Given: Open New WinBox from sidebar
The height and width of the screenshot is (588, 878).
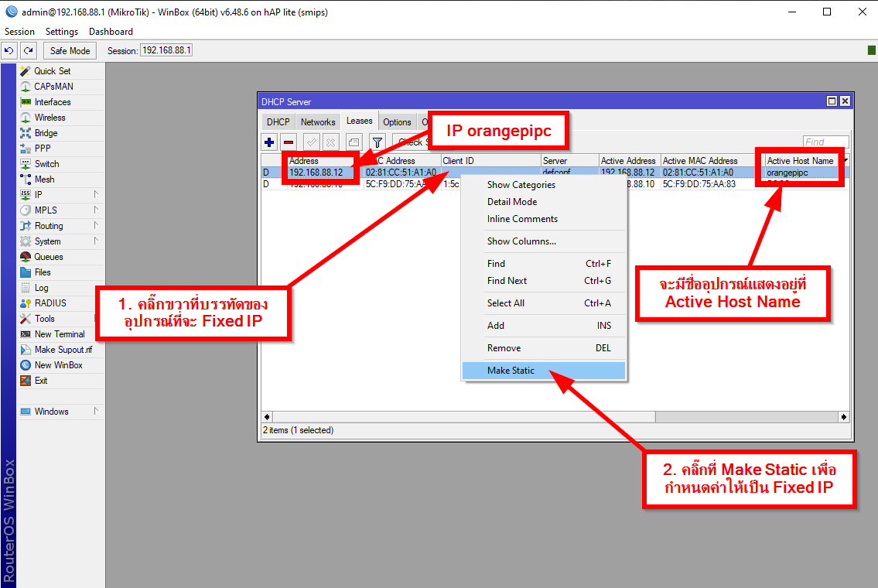Looking at the screenshot, I should point(60,365).
